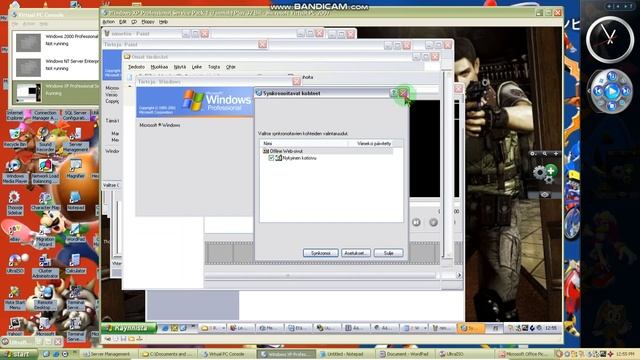Open the Remote Desktop desktop icon
Viewport: 640px width, 360px height.
coord(45,298)
